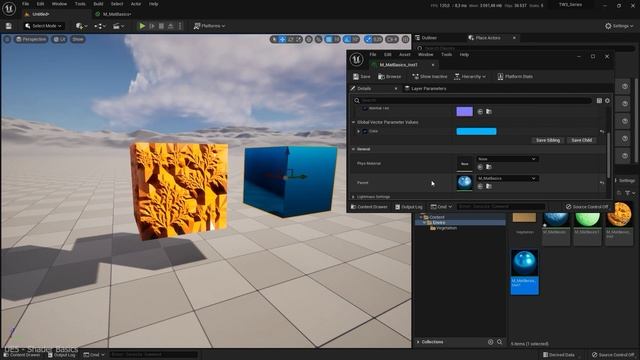Click the Save Child button
640x360 pixels.
coord(582,140)
